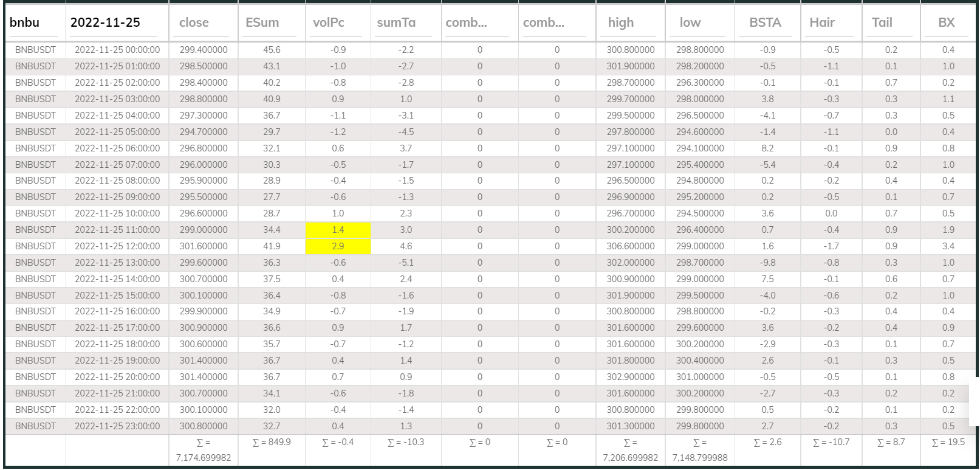Click the BSTA column filter box

(767, 23)
